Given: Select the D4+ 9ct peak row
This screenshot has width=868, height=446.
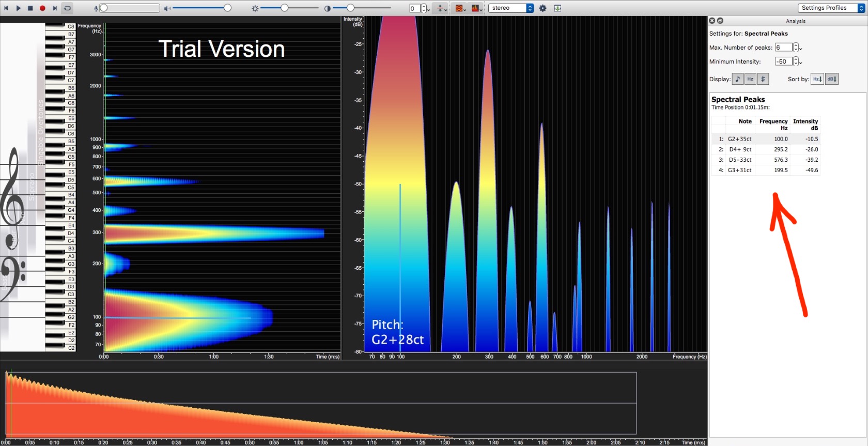Looking at the screenshot, I should tap(766, 149).
